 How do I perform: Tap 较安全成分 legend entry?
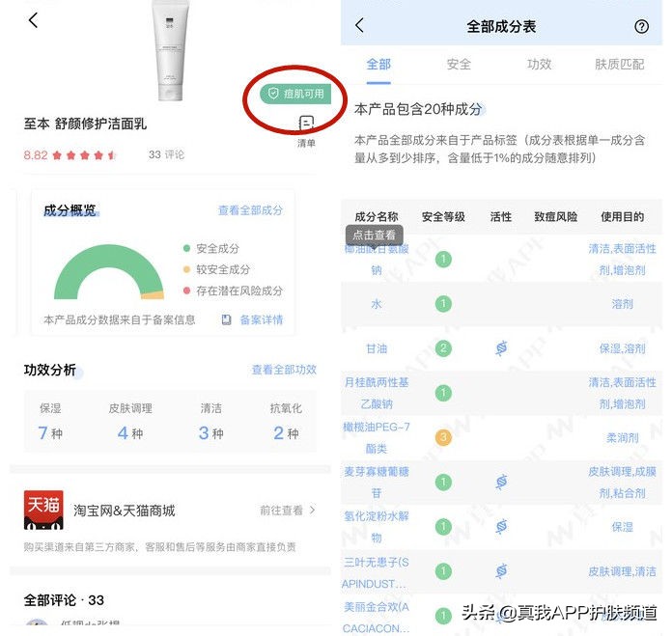216,269
